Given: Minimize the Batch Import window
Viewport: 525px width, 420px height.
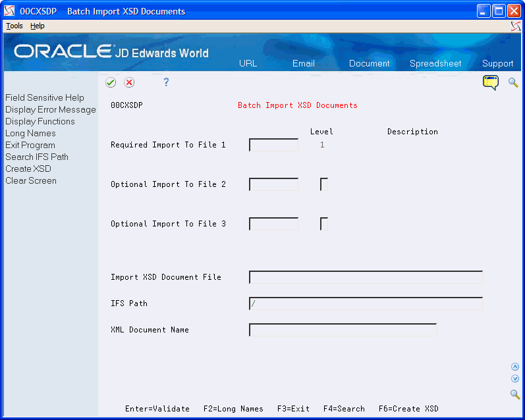Looking at the screenshot, I should point(483,11).
